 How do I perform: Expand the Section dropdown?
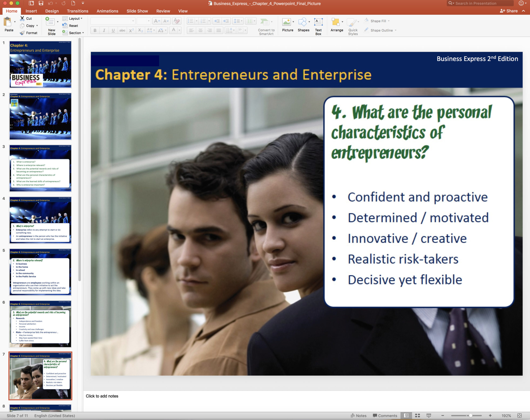coord(83,33)
